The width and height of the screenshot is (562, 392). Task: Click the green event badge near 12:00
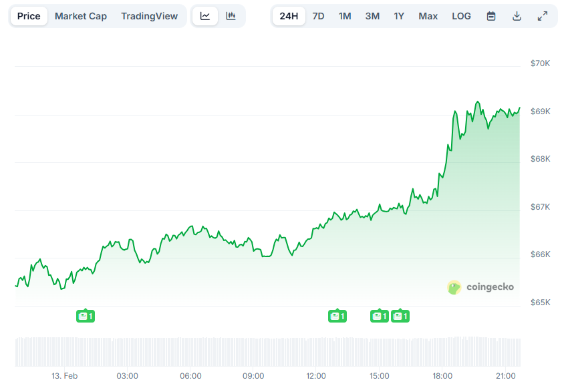(337, 316)
